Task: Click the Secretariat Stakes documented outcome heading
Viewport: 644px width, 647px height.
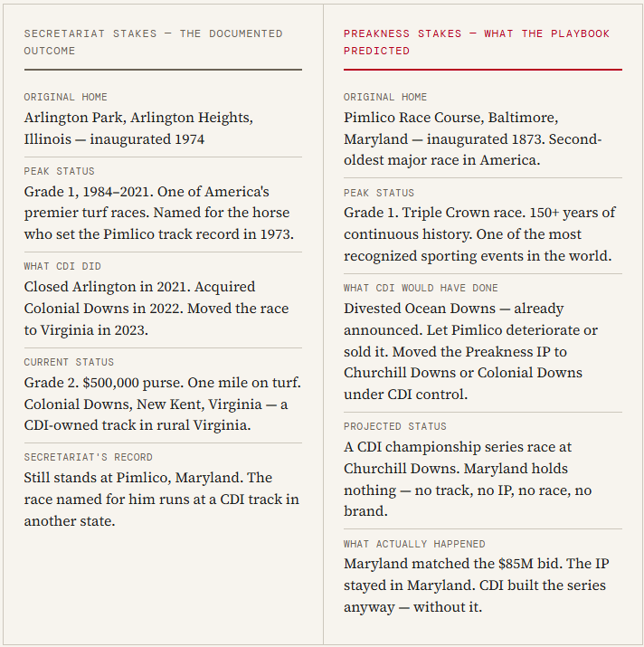Action: pos(154,43)
